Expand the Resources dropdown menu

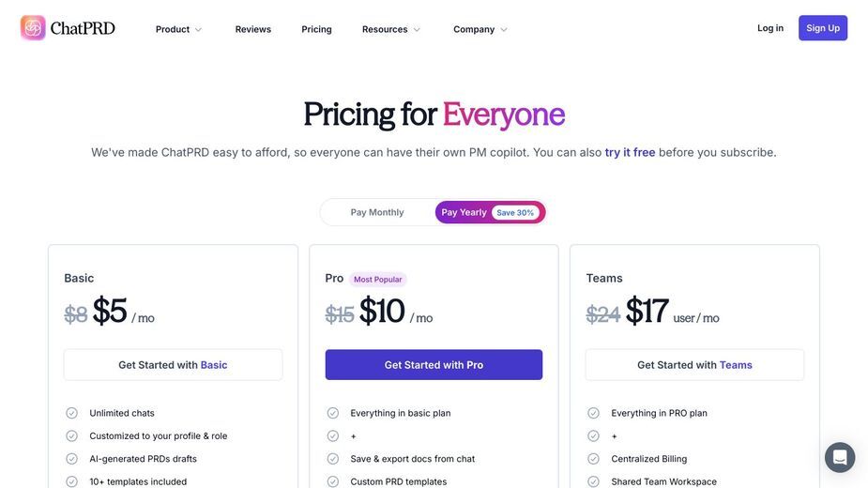click(390, 29)
